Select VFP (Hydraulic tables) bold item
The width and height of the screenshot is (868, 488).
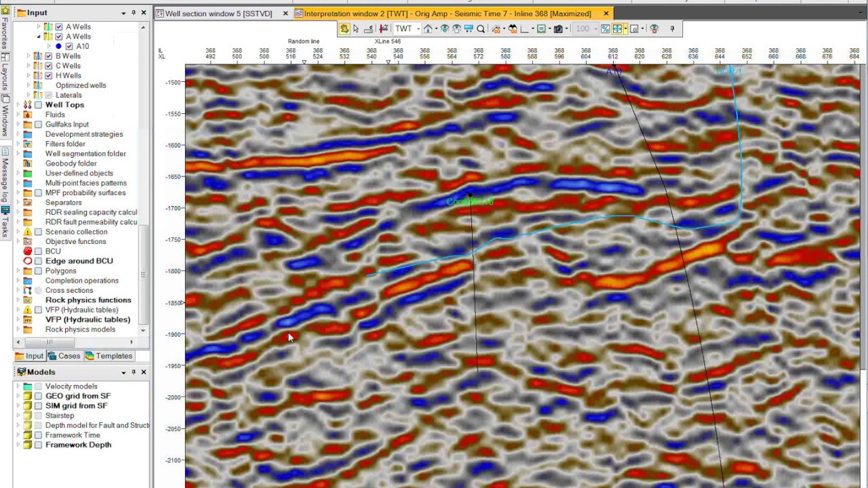[87, 319]
